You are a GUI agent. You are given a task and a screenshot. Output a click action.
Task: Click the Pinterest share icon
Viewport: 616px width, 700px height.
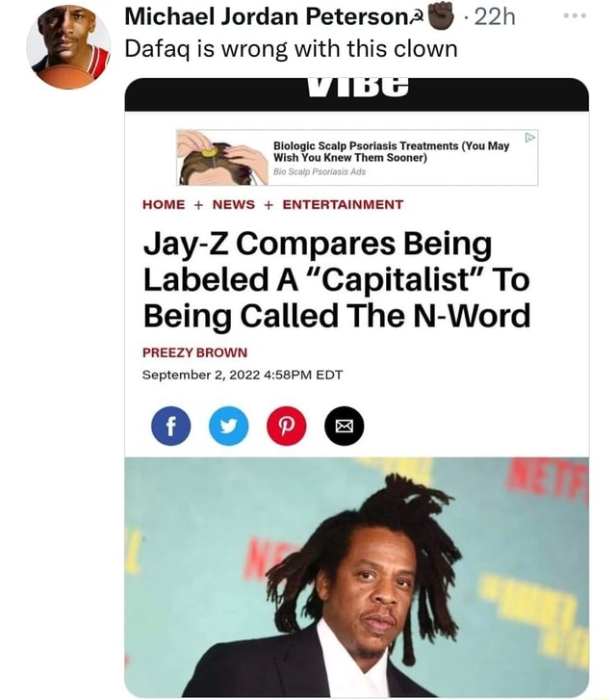[x=287, y=426]
